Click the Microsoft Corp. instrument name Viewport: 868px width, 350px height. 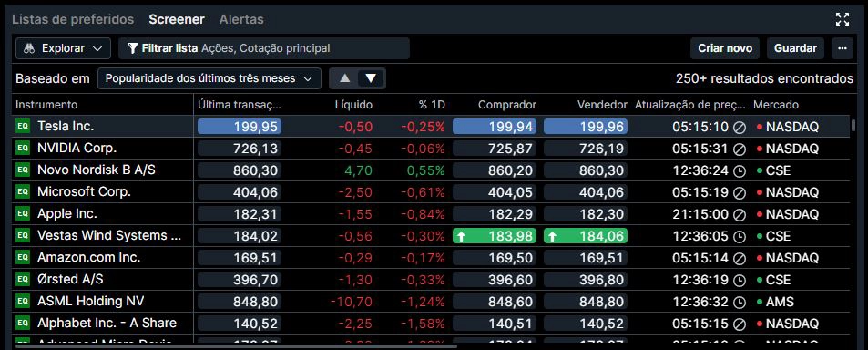click(x=84, y=192)
